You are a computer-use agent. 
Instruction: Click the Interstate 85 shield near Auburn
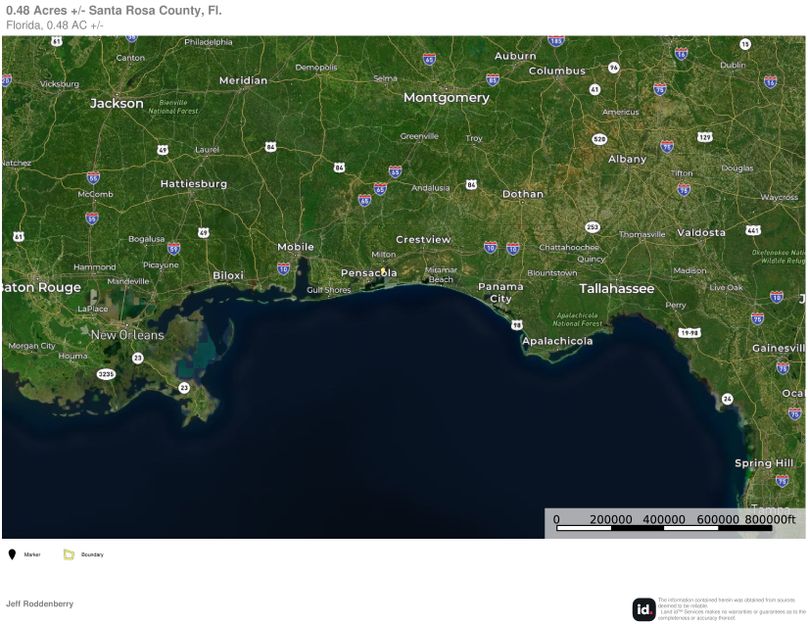(x=492, y=79)
